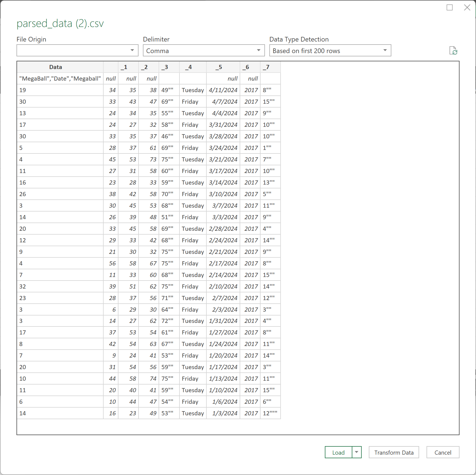476x475 pixels.
Task: Click the date cell 2/10/2024
Action: (x=223, y=287)
